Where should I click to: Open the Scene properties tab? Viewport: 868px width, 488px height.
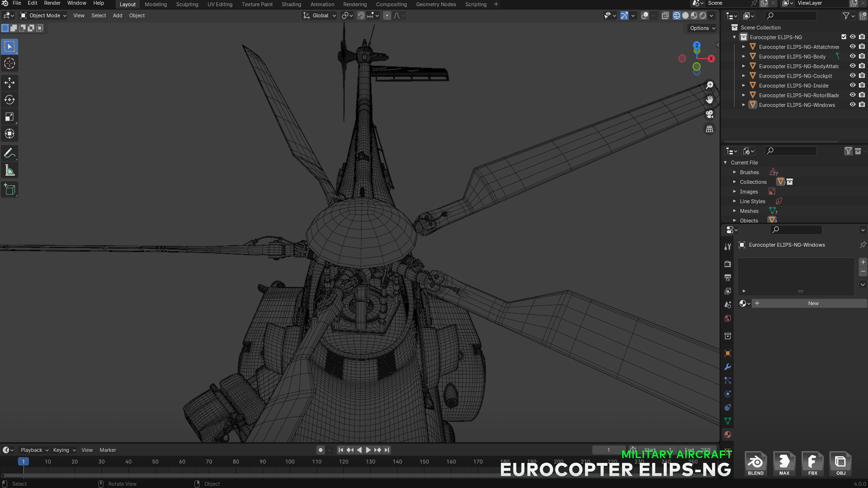[x=728, y=305]
